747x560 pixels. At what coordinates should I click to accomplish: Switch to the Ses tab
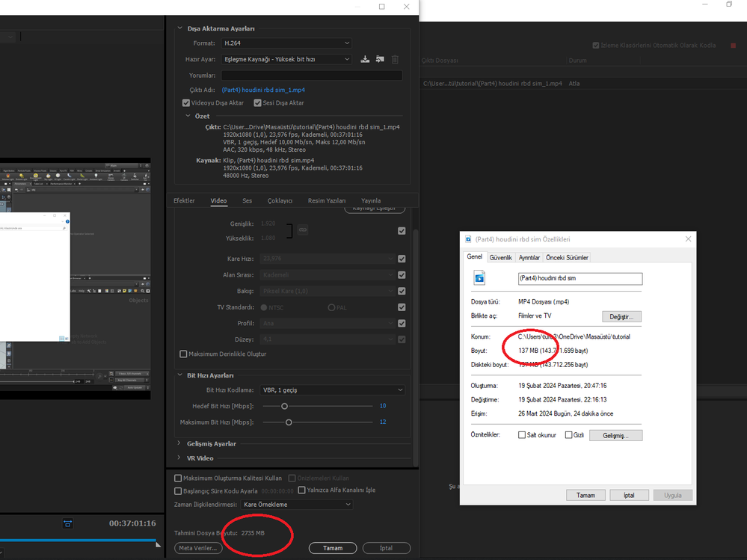coord(247,201)
